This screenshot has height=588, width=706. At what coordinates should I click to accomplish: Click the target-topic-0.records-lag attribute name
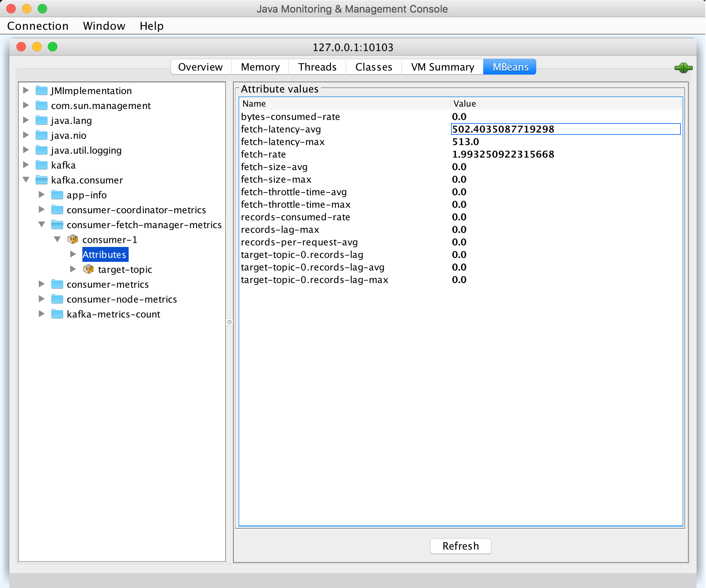click(x=302, y=254)
